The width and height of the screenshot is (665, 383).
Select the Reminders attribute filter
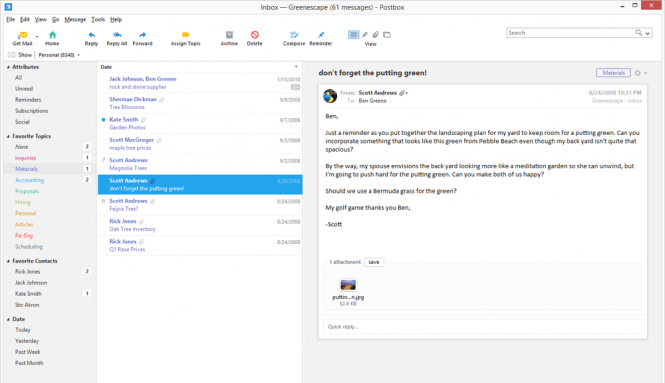pos(28,100)
